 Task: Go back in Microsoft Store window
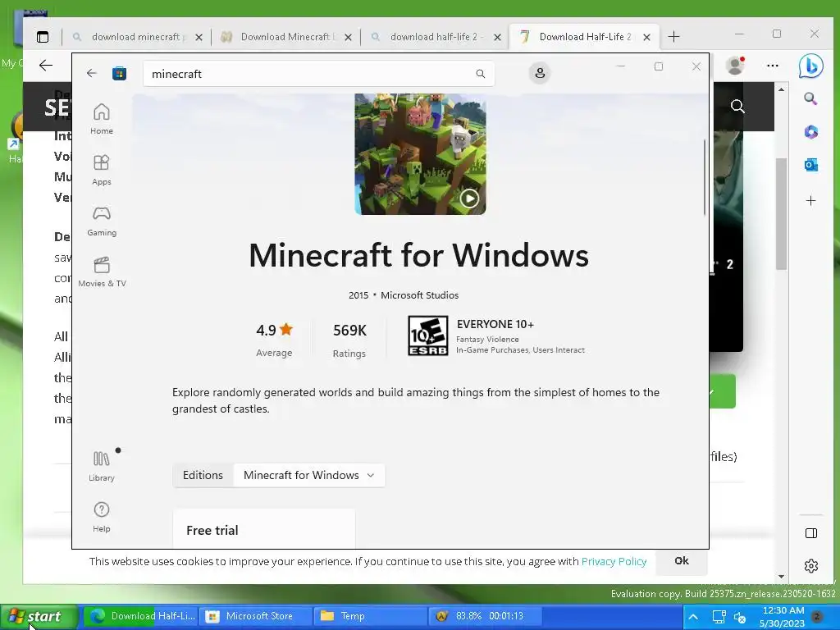point(92,73)
